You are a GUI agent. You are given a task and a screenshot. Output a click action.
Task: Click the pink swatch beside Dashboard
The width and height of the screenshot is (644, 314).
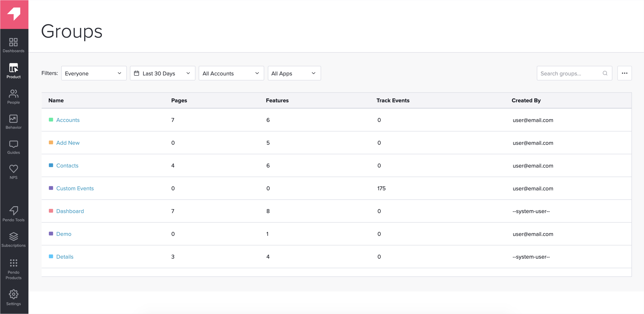(51, 211)
